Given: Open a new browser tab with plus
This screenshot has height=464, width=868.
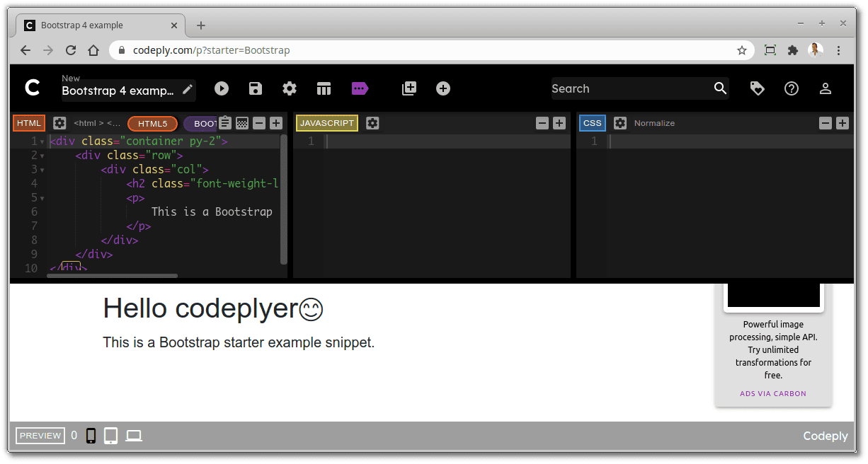Looking at the screenshot, I should 201,25.
